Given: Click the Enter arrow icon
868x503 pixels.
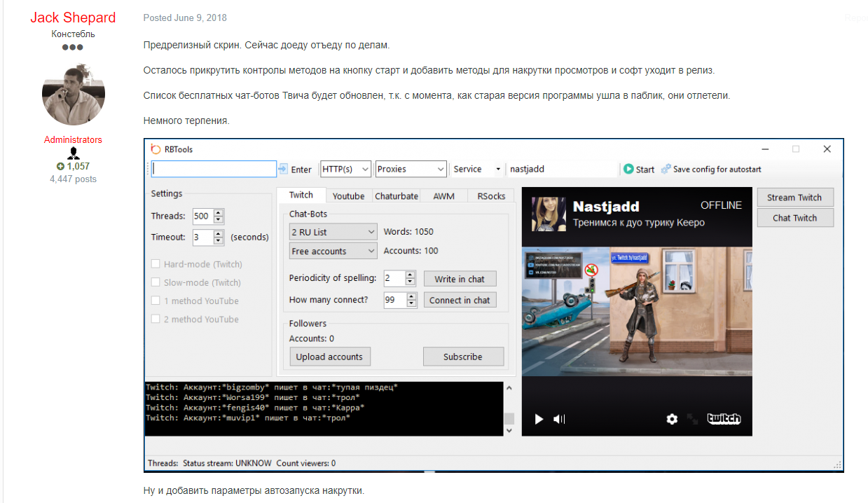Looking at the screenshot, I should pyautogui.click(x=283, y=169).
